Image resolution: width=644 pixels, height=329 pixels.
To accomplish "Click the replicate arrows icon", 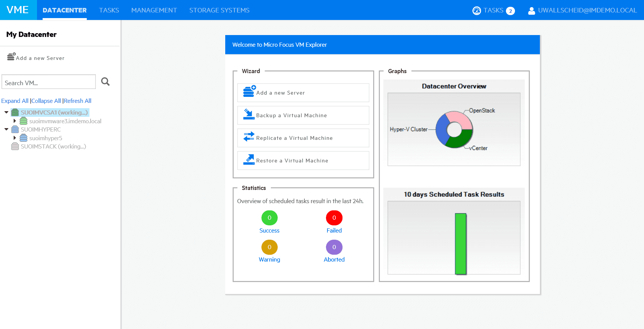I will click(249, 136).
